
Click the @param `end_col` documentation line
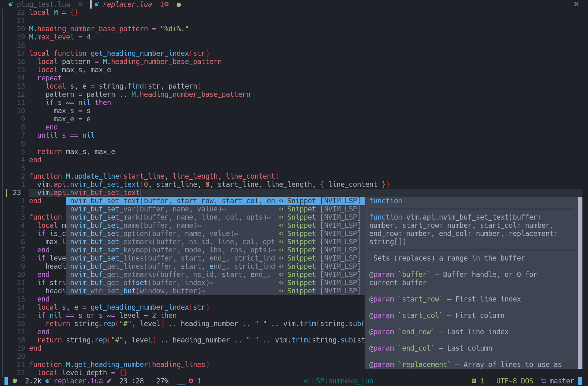[430, 348]
